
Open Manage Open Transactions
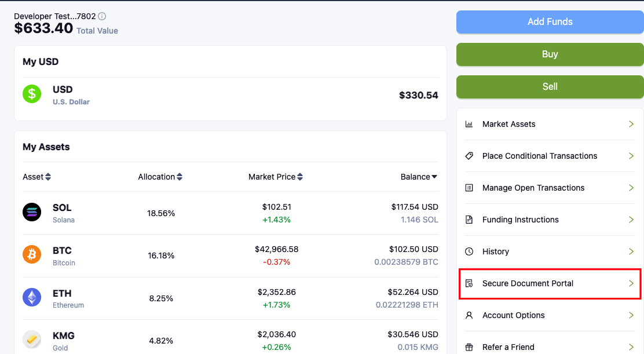pyautogui.click(x=533, y=188)
